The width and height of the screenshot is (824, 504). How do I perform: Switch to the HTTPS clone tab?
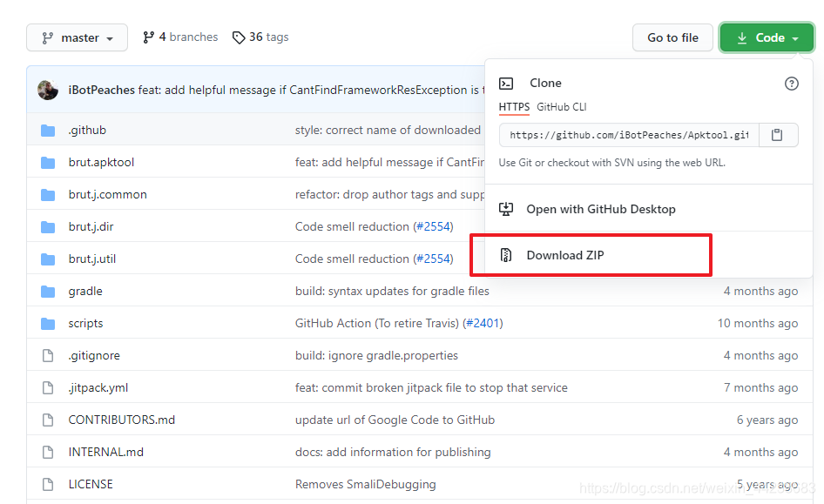[514, 107]
